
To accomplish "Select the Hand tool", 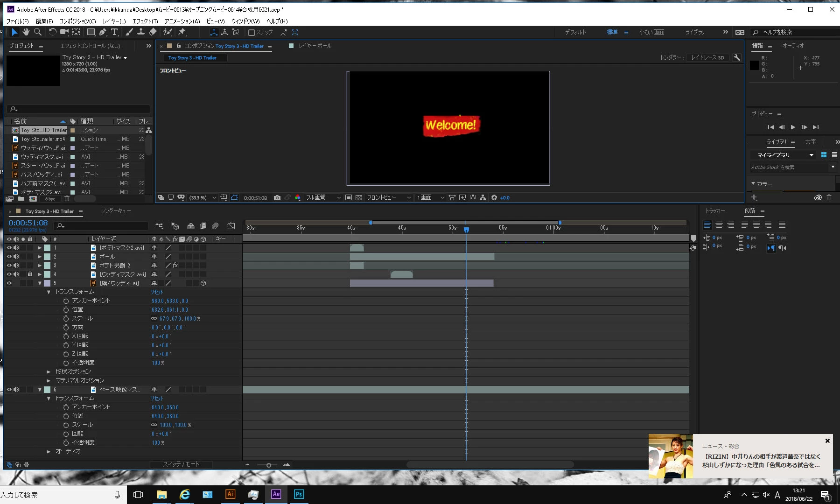I will point(26,32).
